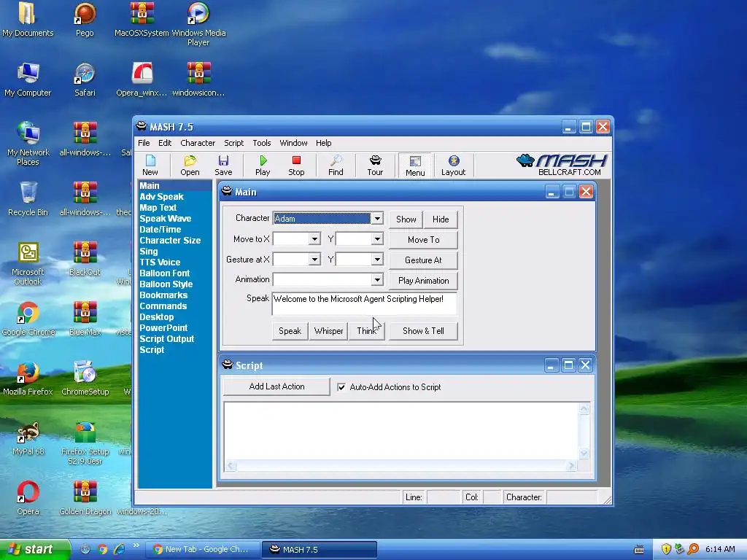Select TTS Voice in the sidebar
This screenshot has height=560, width=747.
[x=160, y=262]
